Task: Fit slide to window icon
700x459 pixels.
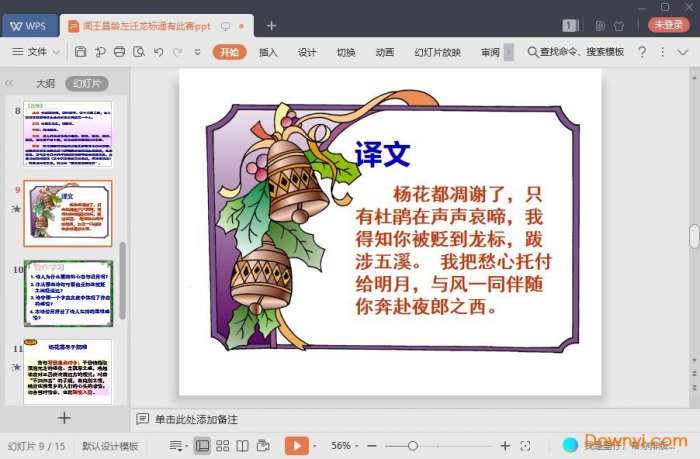Action: (525, 446)
